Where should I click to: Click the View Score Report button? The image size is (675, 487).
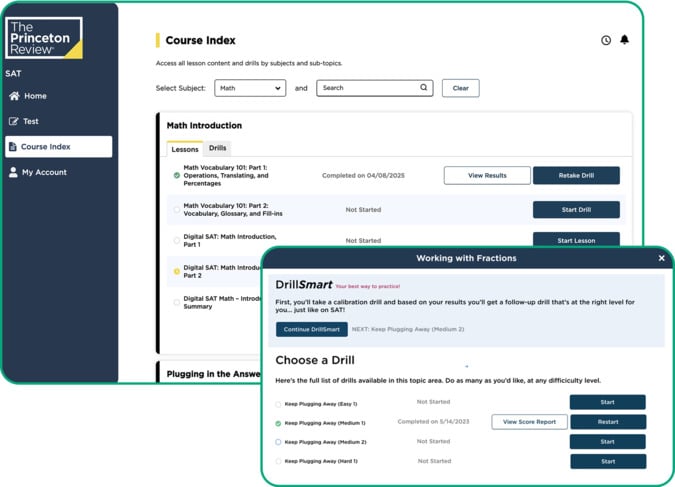[x=529, y=422]
